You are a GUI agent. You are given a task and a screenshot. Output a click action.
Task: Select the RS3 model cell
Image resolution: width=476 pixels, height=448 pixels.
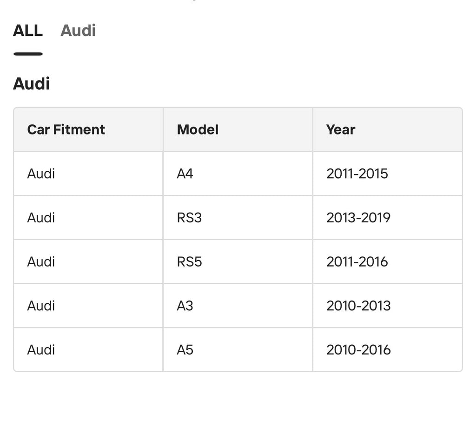point(188,218)
